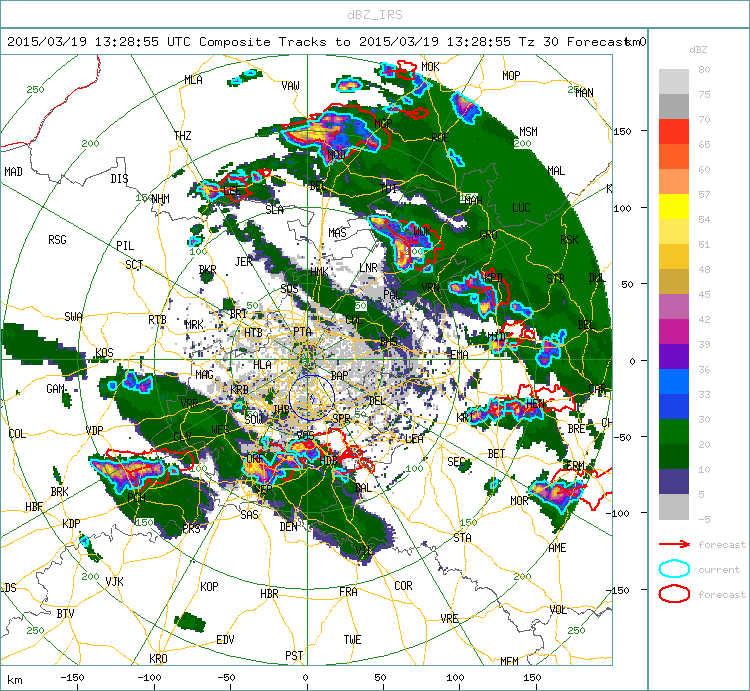Click the GAM station label
Image resolution: width=750 pixels, height=691 pixels.
[x=55, y=389]
